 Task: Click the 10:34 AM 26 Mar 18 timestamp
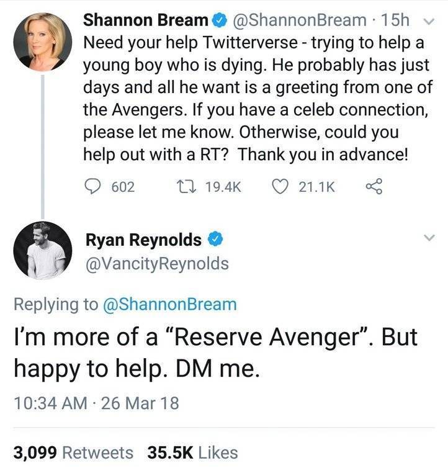coord(96,403)
